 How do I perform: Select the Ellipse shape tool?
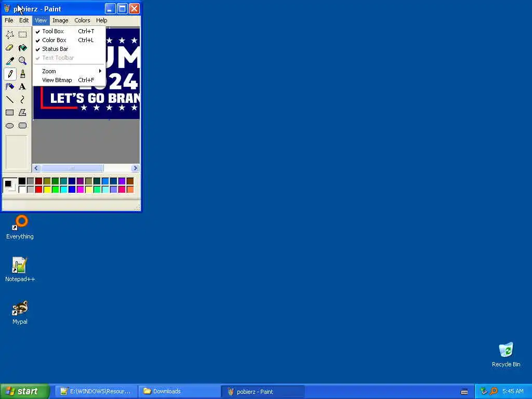click(10, 126)
